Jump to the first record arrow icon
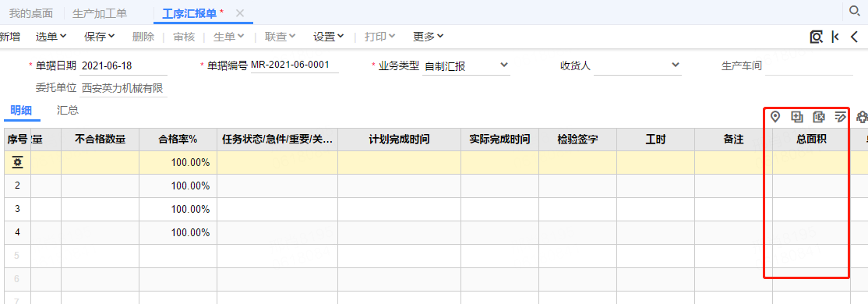Screen dimensions: 868x304 coord(835,37)
